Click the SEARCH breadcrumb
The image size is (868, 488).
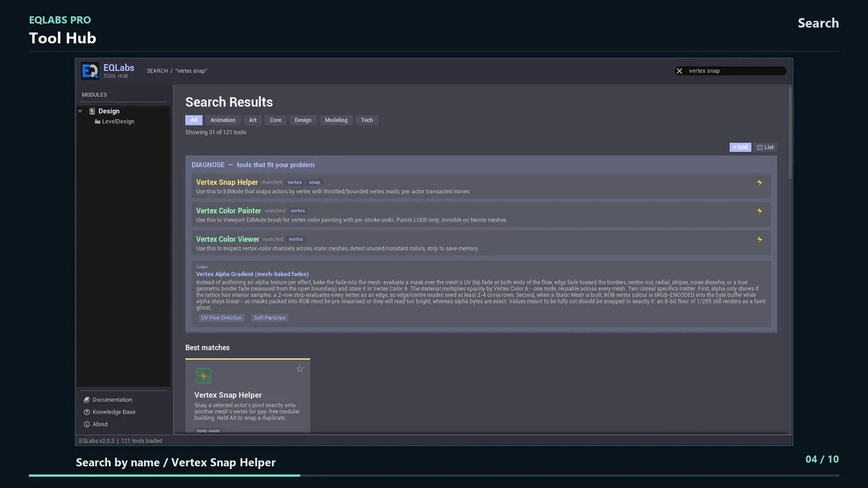click(x=157, y=71)
